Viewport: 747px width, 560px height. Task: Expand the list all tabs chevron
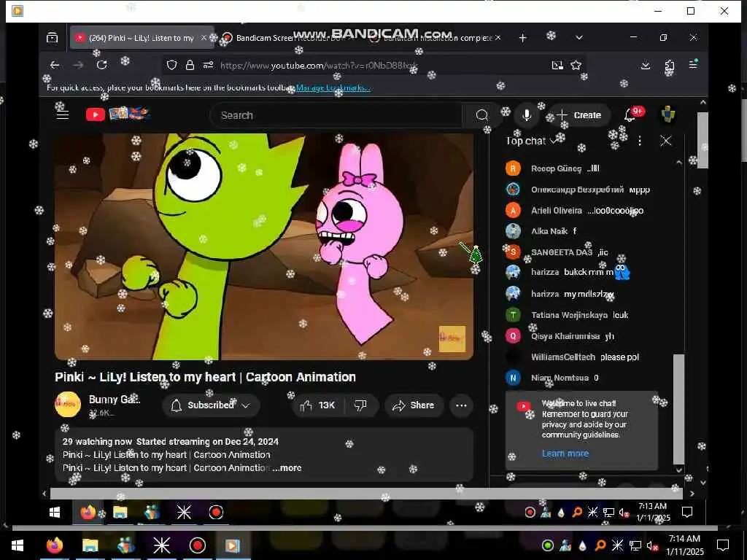click(578, 38)
